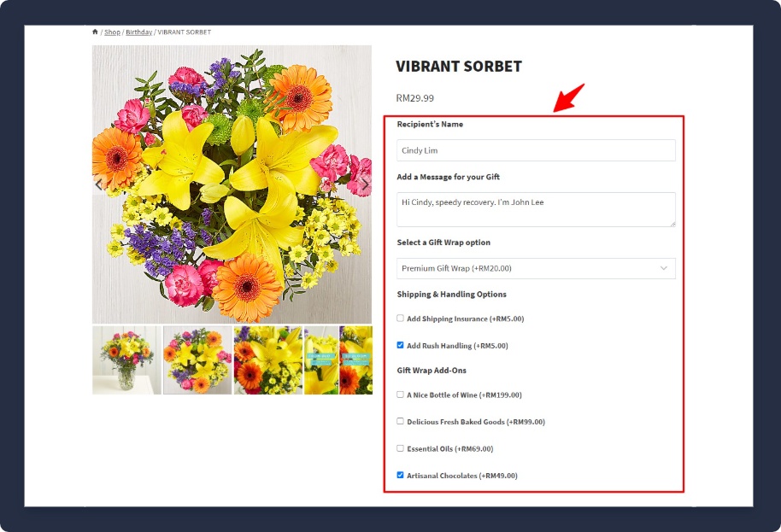
Task: Select the third thumbnail close-up of lilies
Action: [268, 360]
